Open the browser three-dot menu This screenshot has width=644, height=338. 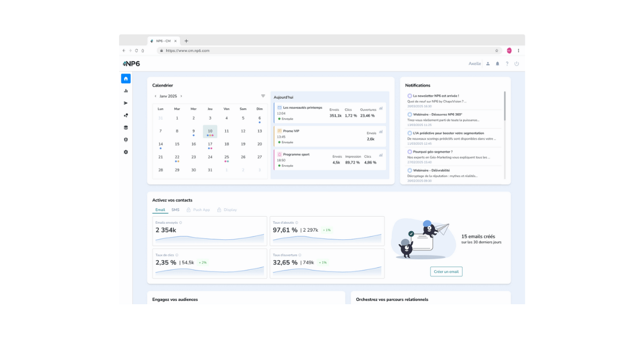518,50
